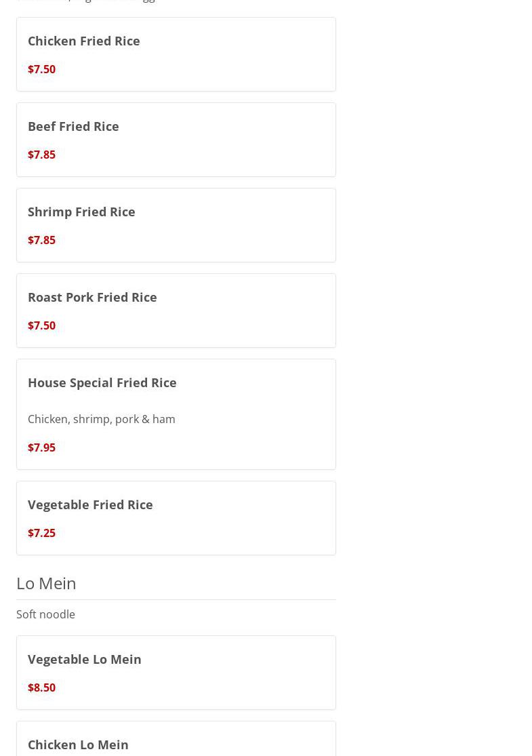
Task: Click the $7.85 price for Beef Fried Rice
Action: pos(42,155)
